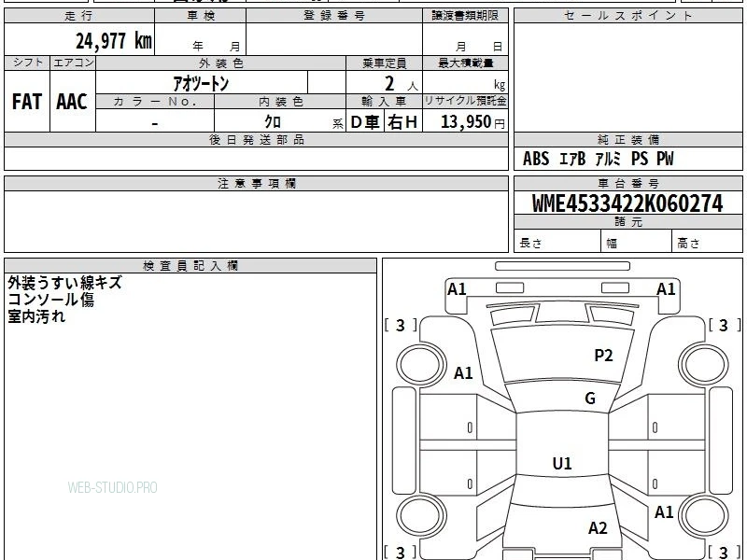Select ABS in equipment list
The height and width of the screenshot is (560, 747).
536,159
